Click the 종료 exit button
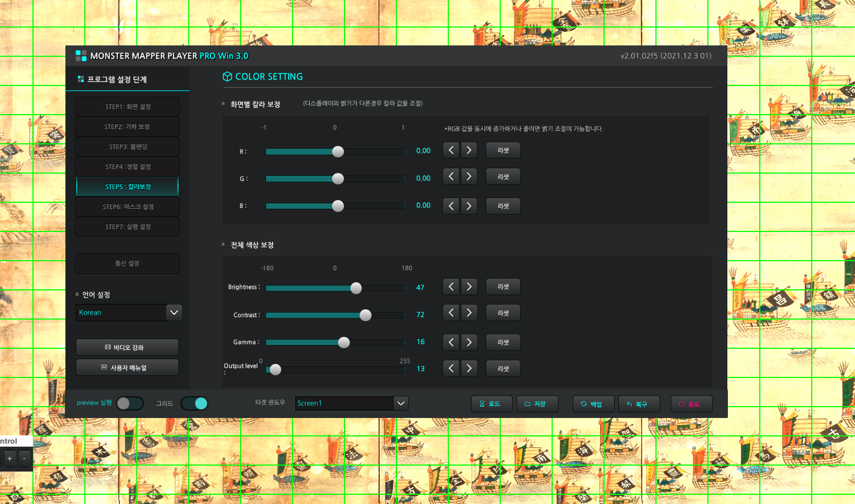Viewport: 855px width, 504px height. [691, 404]
